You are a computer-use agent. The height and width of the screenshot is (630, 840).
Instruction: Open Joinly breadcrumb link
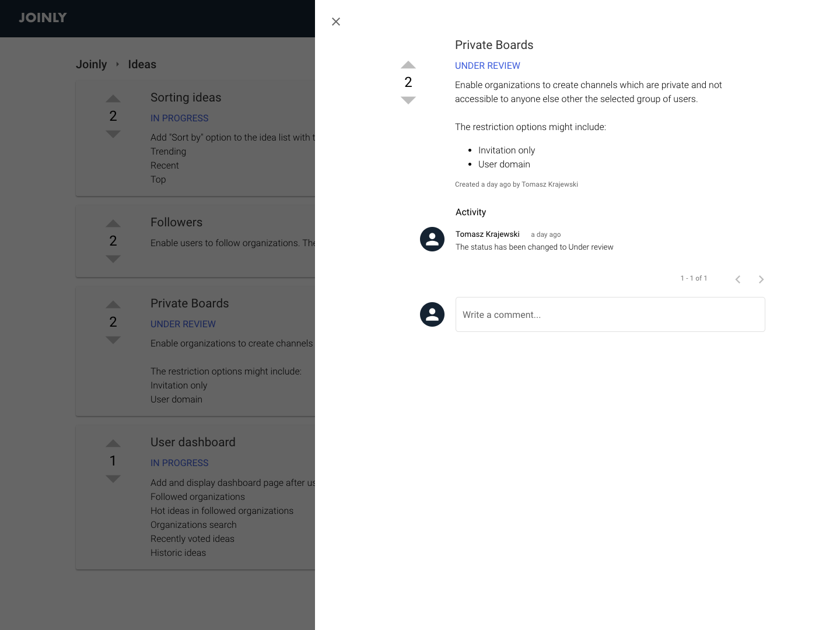(92, 64)
